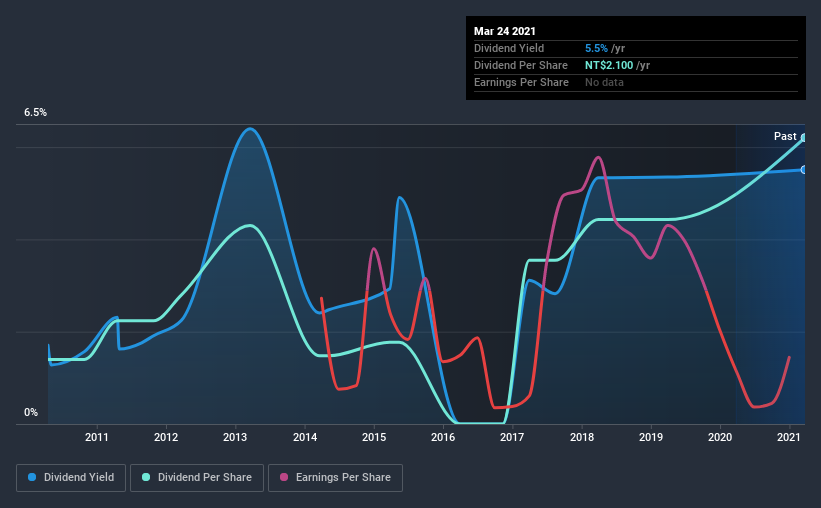
Task: Click the 0% y-axis label
Action: pyautogui.click(x=31, y=413)
